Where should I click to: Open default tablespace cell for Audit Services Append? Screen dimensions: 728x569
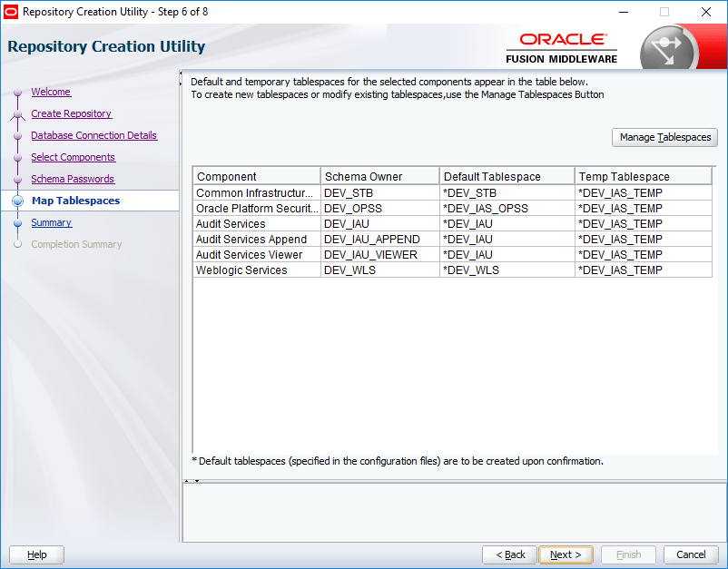point(507,239)
